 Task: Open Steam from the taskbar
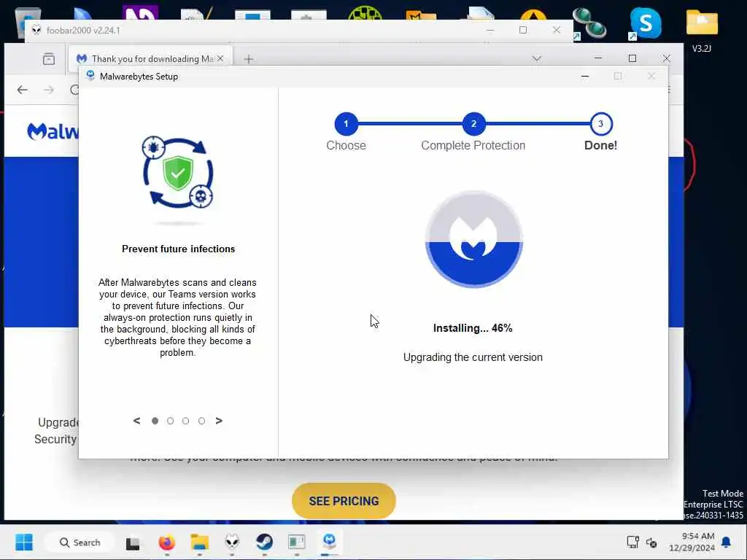[264, 542]
